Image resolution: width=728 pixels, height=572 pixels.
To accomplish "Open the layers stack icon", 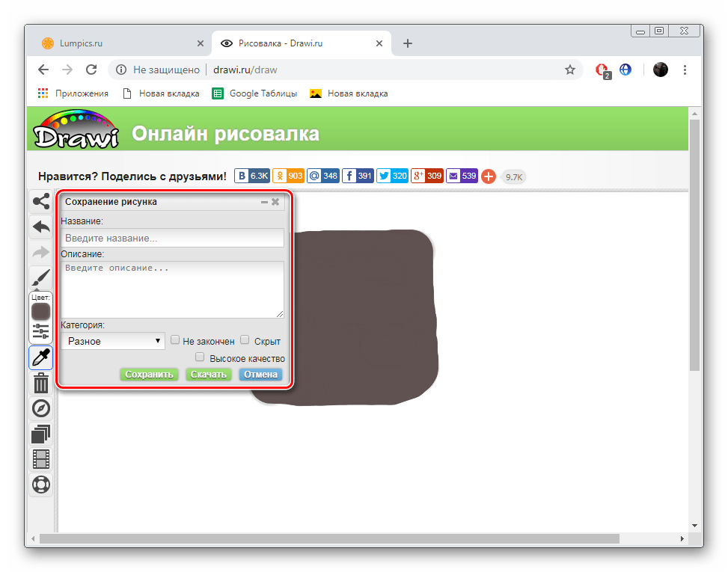I will [41, 434].
